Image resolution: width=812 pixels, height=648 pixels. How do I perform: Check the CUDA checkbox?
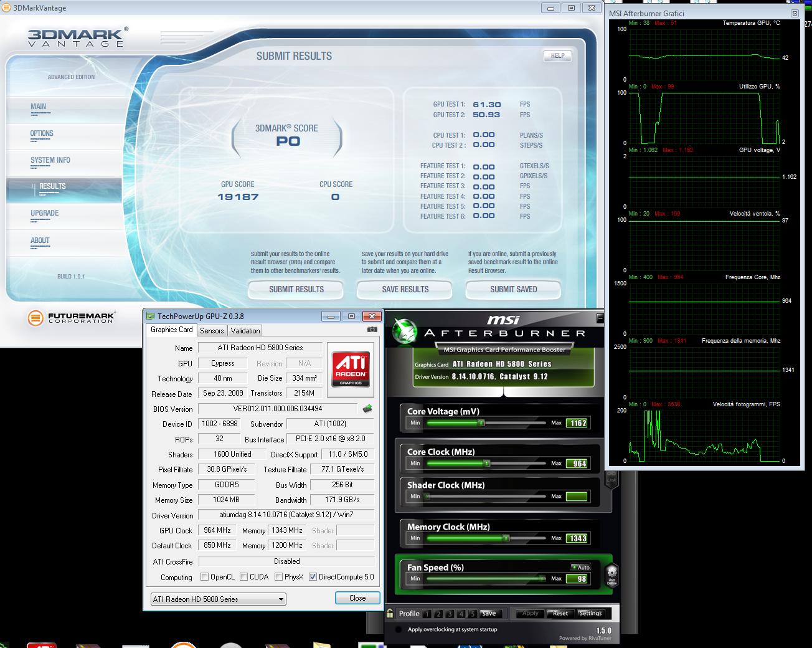243,577
